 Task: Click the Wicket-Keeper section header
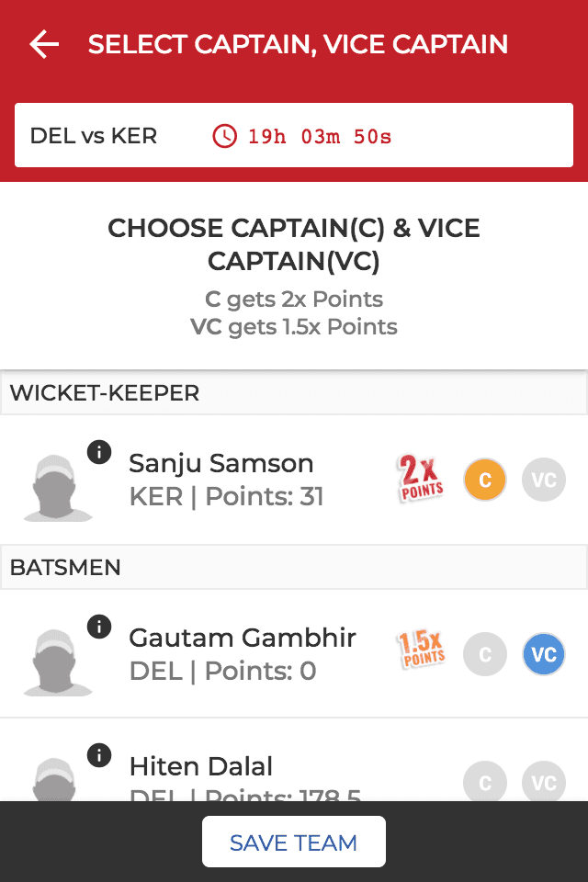coord(294,393)
